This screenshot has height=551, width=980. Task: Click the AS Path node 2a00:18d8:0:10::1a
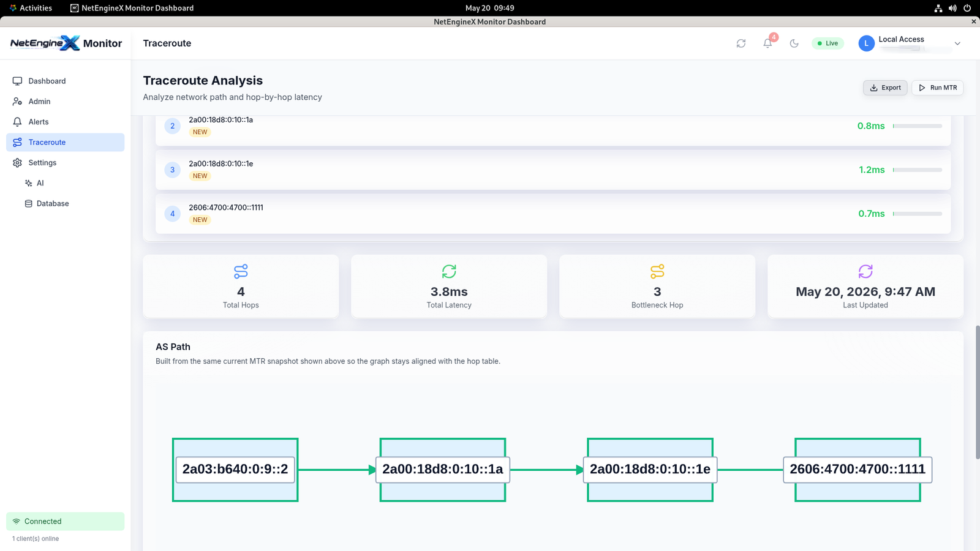click(442, 470)
